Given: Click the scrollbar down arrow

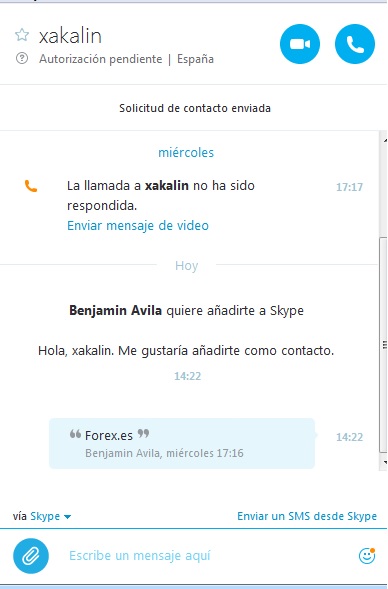Looking at the screenshot, I should click(385, 462).
